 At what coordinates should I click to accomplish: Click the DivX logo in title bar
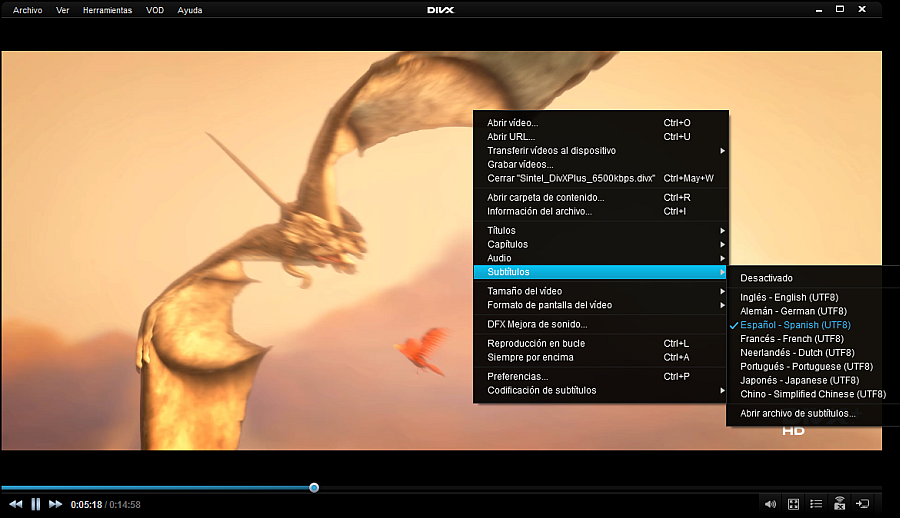click(440, 10)
